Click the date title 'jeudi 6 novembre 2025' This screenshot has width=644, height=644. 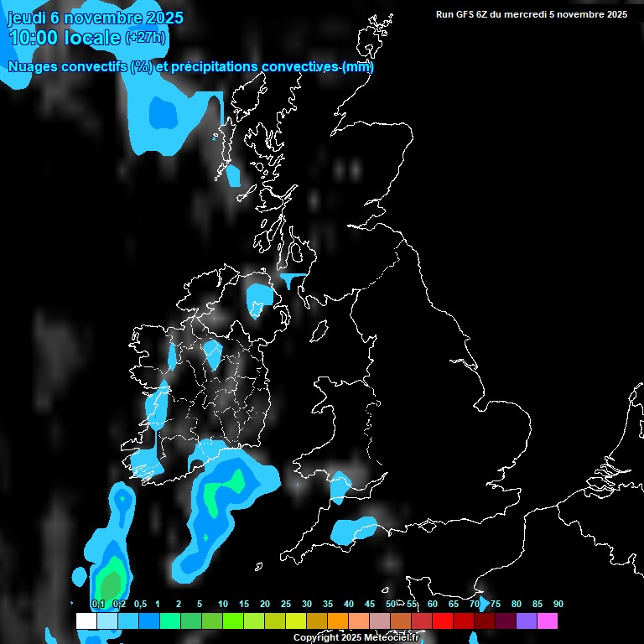coord(96,18)
